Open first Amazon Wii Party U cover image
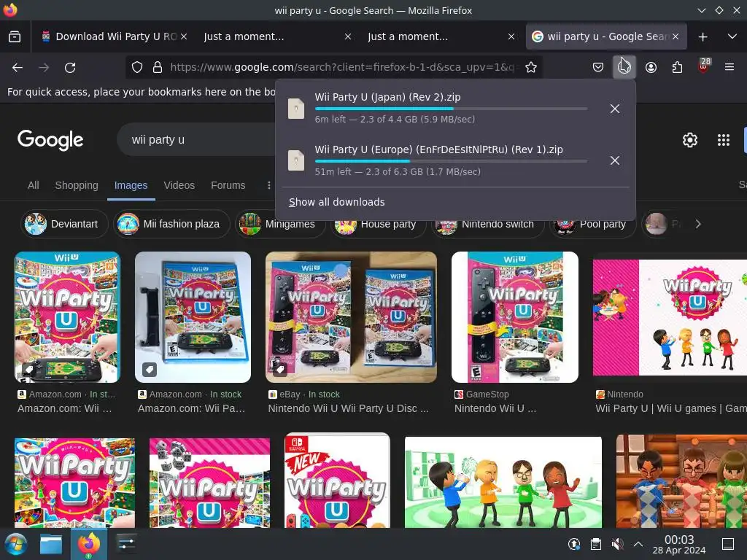 (x=67, y=317)
